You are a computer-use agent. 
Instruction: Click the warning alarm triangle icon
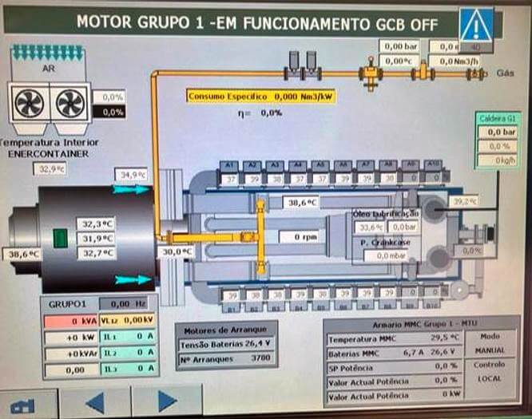[x=477, y=26]
